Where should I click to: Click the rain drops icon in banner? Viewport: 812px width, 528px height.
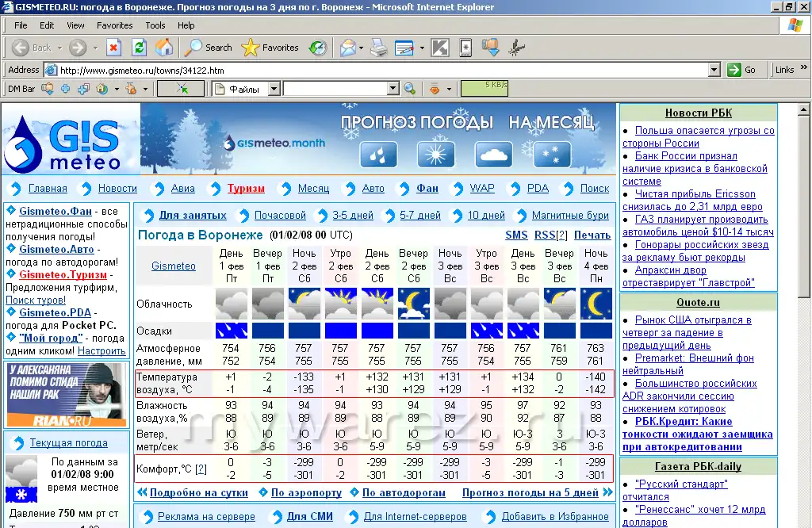pos(378,154)
